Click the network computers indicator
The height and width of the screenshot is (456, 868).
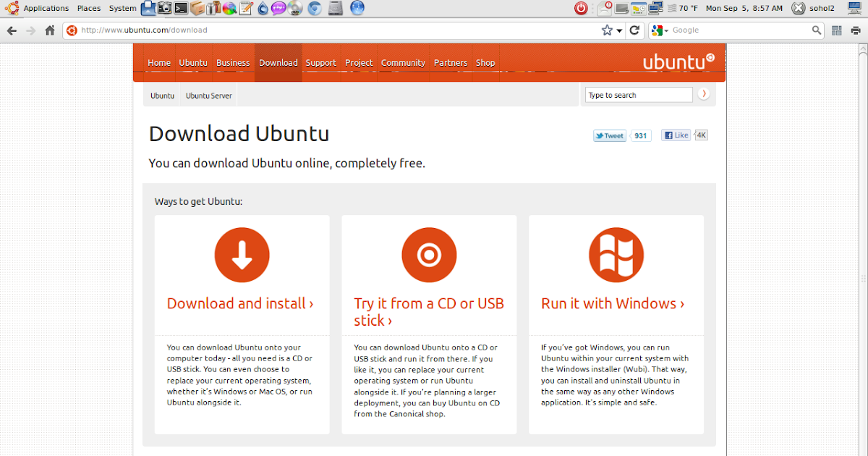click(655, 8)
